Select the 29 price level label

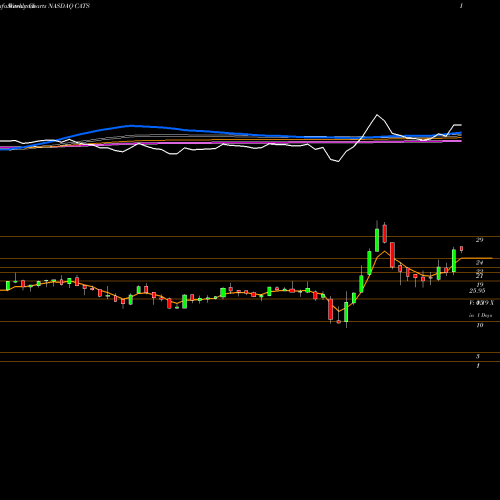pos(479,240)
